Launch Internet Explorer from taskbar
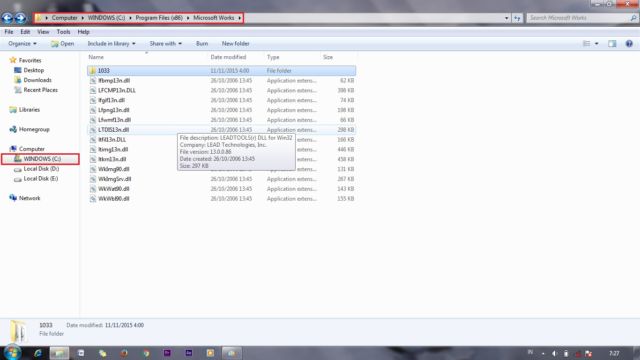The image size is (640, 360). pyautogui.click(x=38, y=353)
